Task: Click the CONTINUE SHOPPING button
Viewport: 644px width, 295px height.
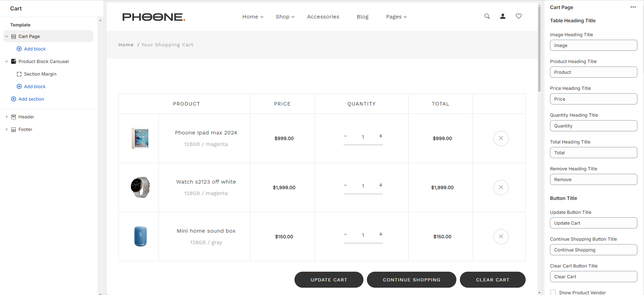Action: pos(411,280)
